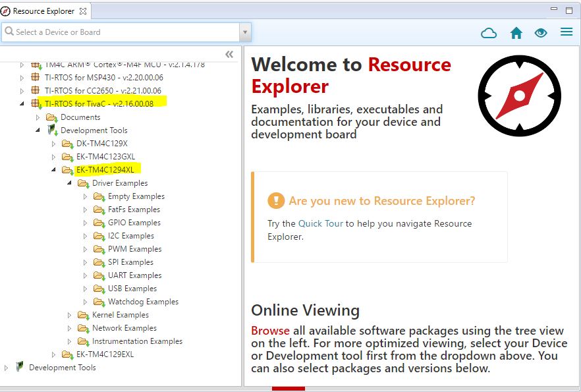The height and width of the screenshot is (392, 581).
Task: Open the Quick Tour link
Action: [321, 223]
